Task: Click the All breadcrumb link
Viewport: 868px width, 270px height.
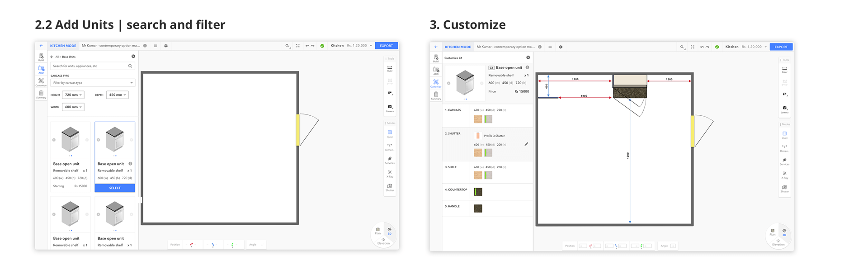Action: coord(57,57)
